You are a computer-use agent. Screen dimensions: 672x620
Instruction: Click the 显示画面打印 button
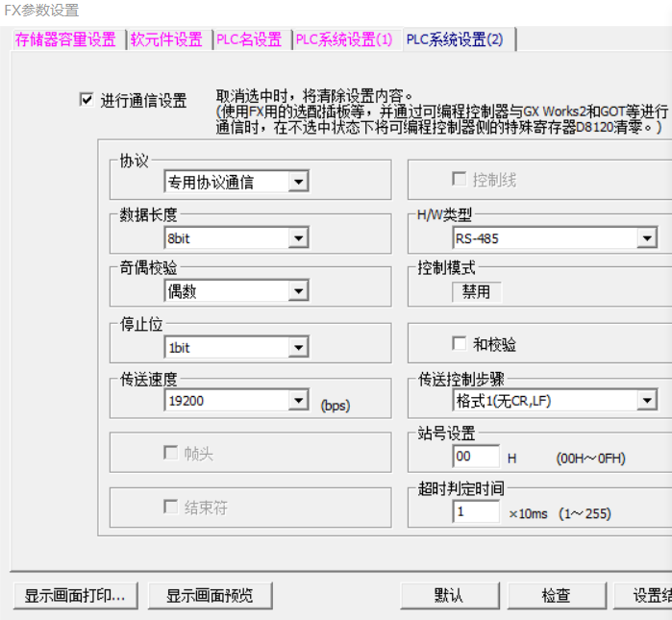click(75, 595)
